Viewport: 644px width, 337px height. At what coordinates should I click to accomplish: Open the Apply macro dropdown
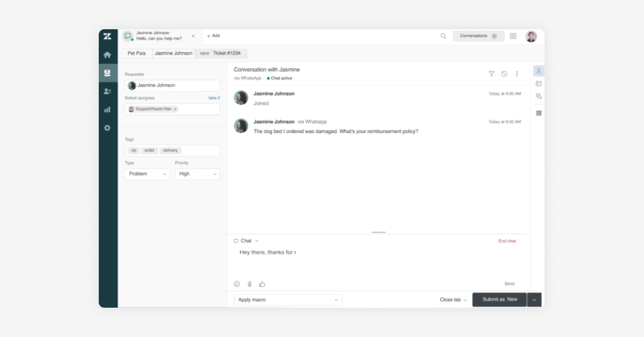288,300
